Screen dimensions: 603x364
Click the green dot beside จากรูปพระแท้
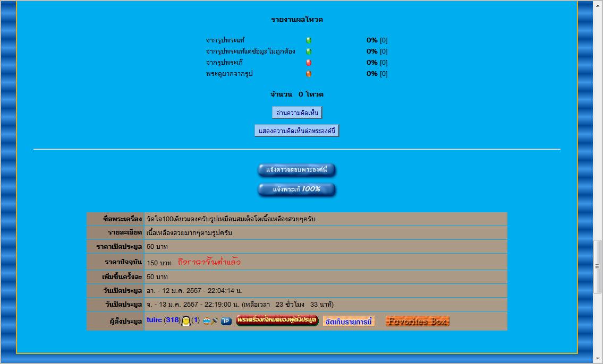(x=309, y=40)
